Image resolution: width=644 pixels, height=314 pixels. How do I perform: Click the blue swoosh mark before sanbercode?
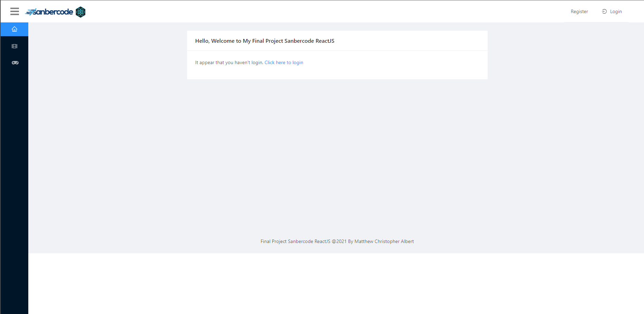(30, 12)
